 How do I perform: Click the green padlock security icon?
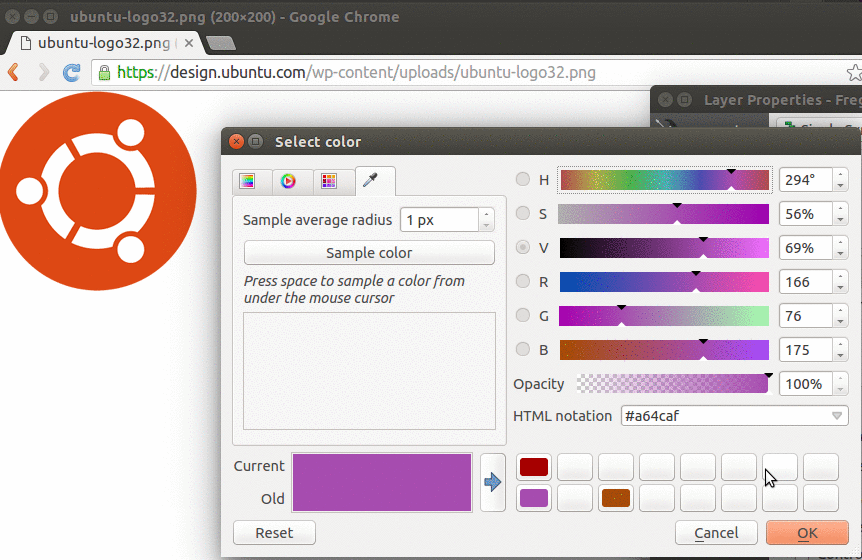tap(103, 72)
